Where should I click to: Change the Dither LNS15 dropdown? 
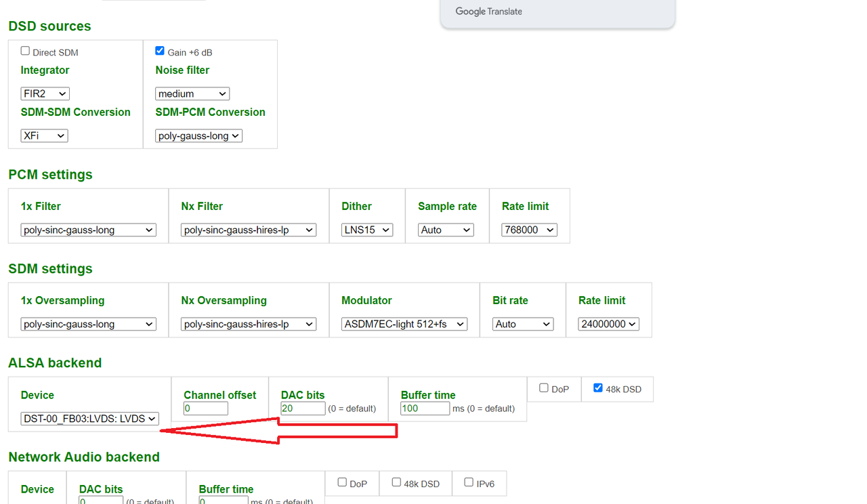coord(367,230)
